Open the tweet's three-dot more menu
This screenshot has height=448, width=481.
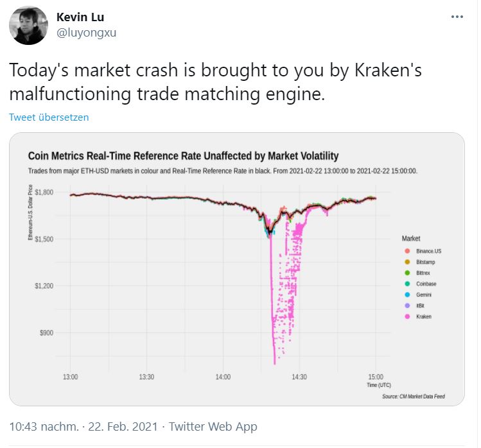click(457, 17)
